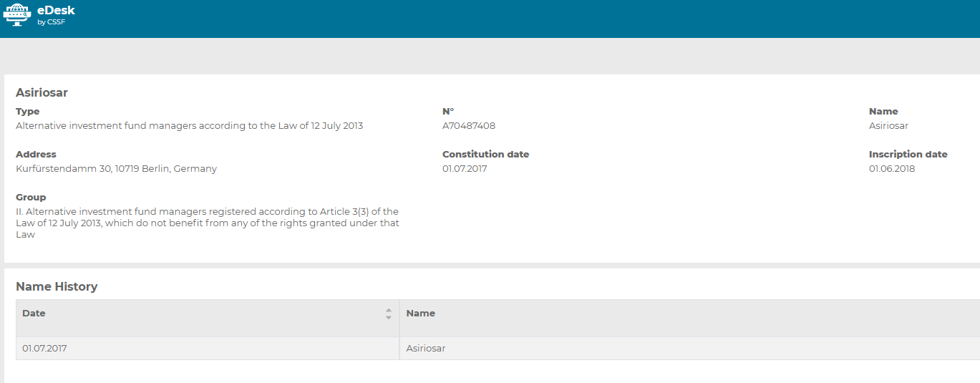The height and width of the screenshot is (383, 980).
Task: Click the Name History section heading
Action: (57, 286)
